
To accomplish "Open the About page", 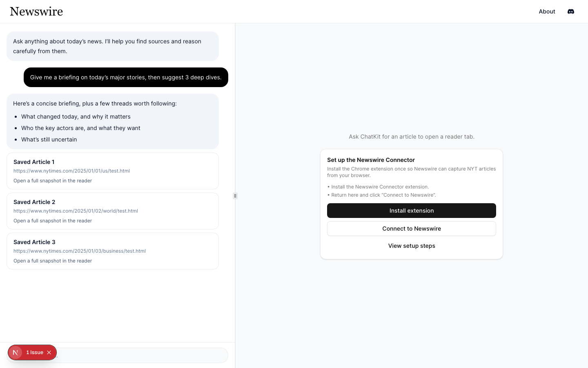I will pyautogui.click(x=547, y=11).
